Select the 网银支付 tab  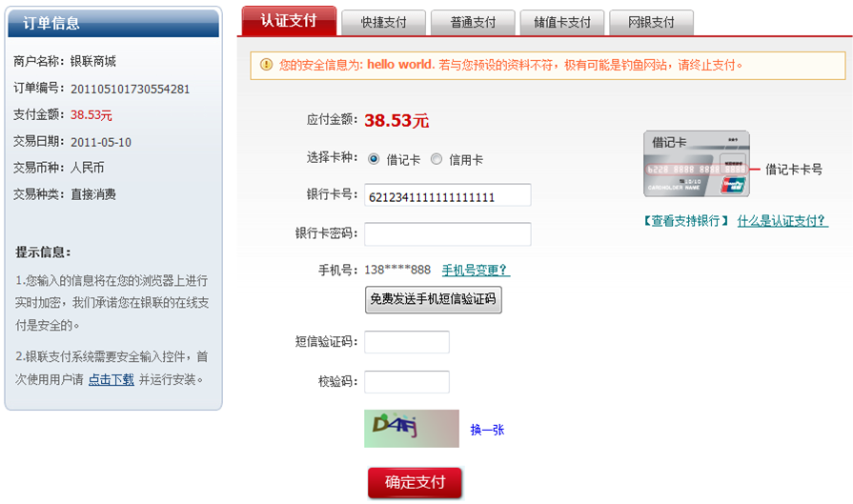click(651, 23)
